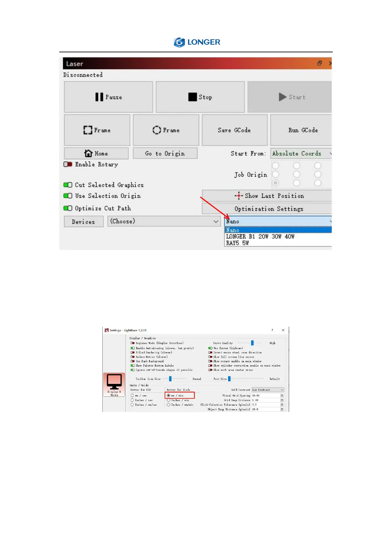Click the Click-Selection Tolerance field
The height and width of the screenshot is (554, 392).
pos(266,405)
